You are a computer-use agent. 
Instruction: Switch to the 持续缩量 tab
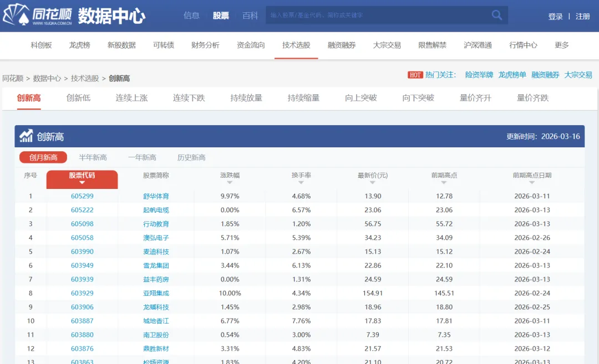click(303, 98)
